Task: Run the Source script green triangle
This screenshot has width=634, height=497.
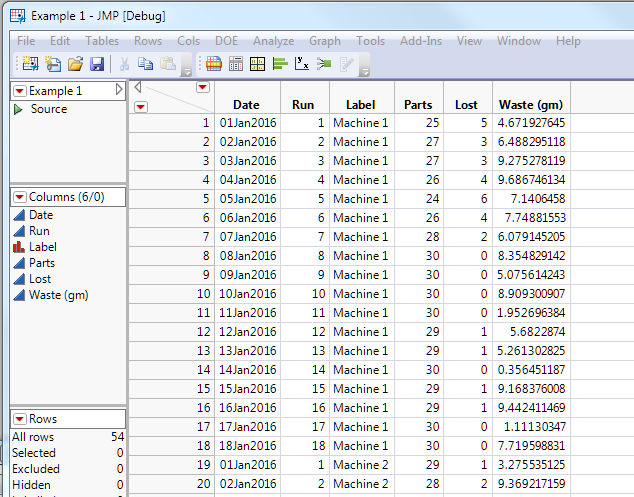Action: (18, 109)
